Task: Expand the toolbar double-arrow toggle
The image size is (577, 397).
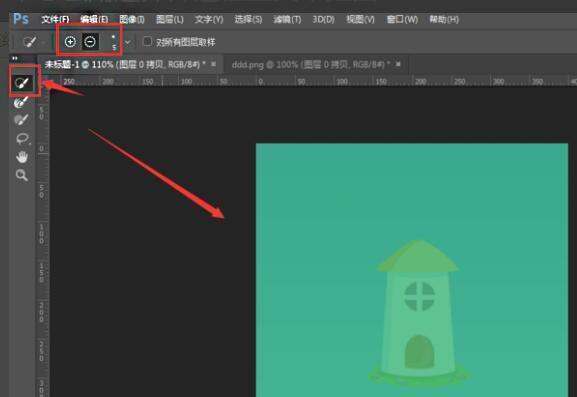Action: point(15,58)
